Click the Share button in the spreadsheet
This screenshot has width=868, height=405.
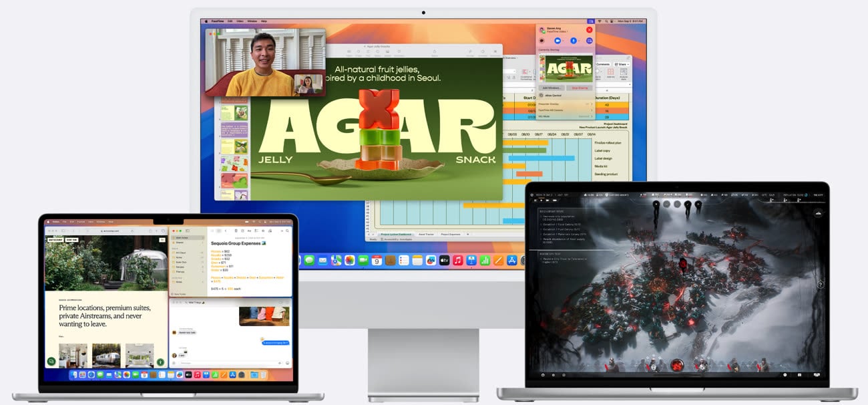622,64
